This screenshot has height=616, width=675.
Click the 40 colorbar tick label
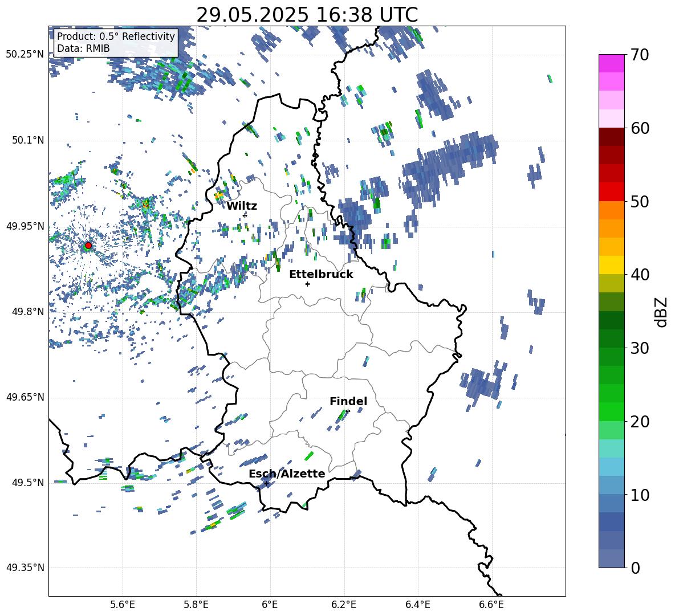pos(640,275)
